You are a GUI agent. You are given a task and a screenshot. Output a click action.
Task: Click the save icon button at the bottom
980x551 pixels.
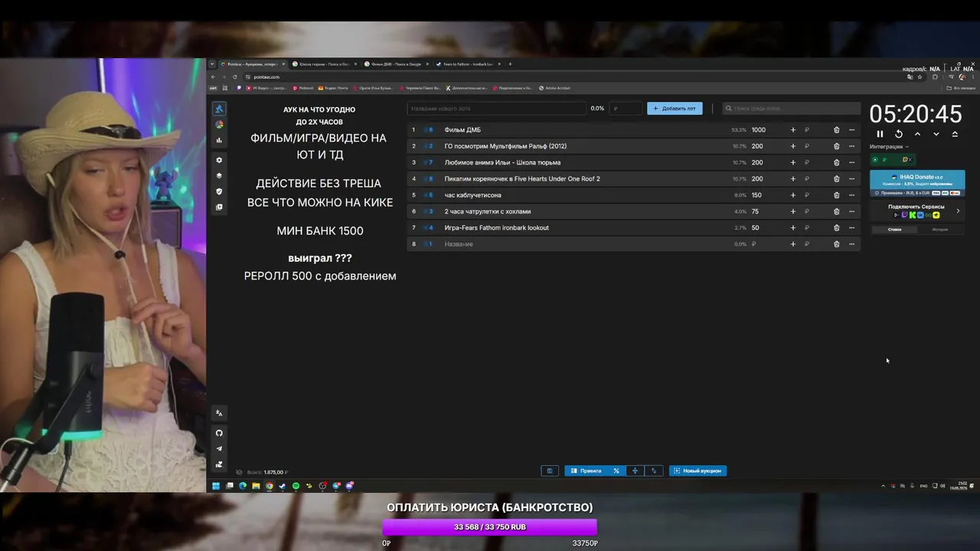549,471
